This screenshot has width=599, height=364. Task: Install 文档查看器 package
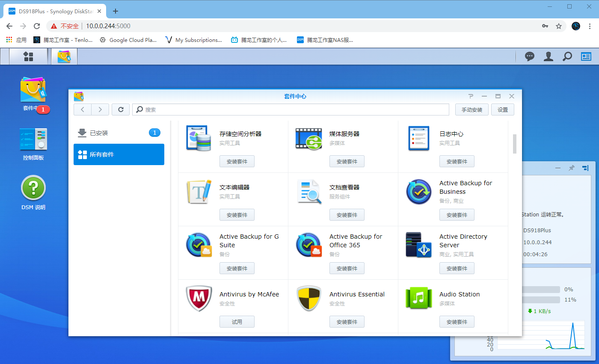(347, 215)
